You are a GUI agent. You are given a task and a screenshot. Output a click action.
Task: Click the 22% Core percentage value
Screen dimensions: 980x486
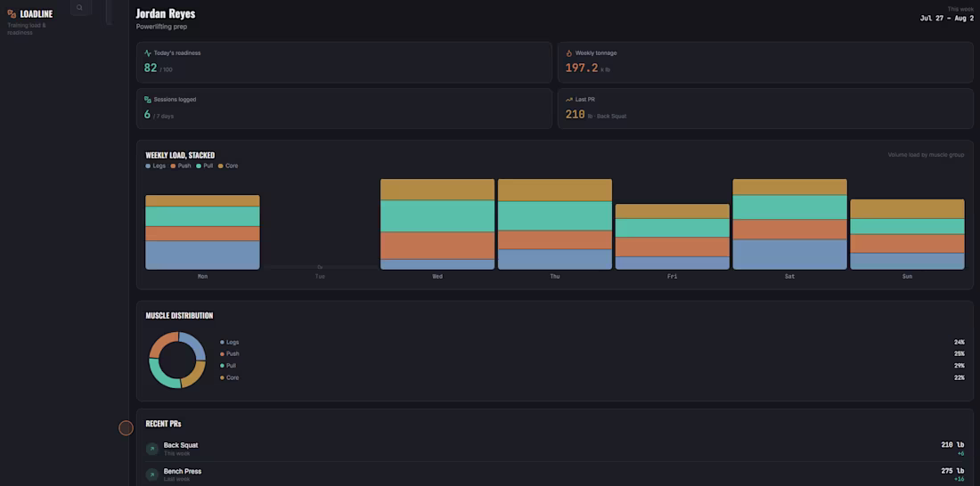point(960,377)
